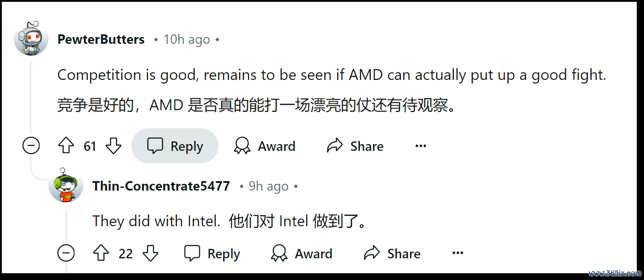The width and height of the screenshot is (644, 280).
Task: Open Thin-Concentrate5477's user profile link
Action: tap(161, 186)
